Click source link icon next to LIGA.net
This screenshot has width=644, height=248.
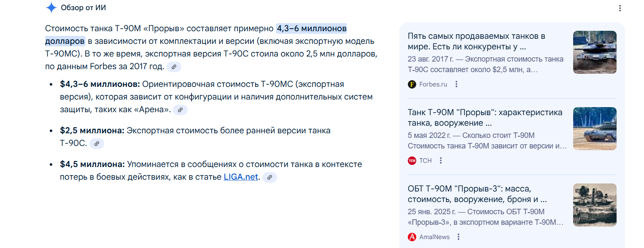[x=269, y=177]
